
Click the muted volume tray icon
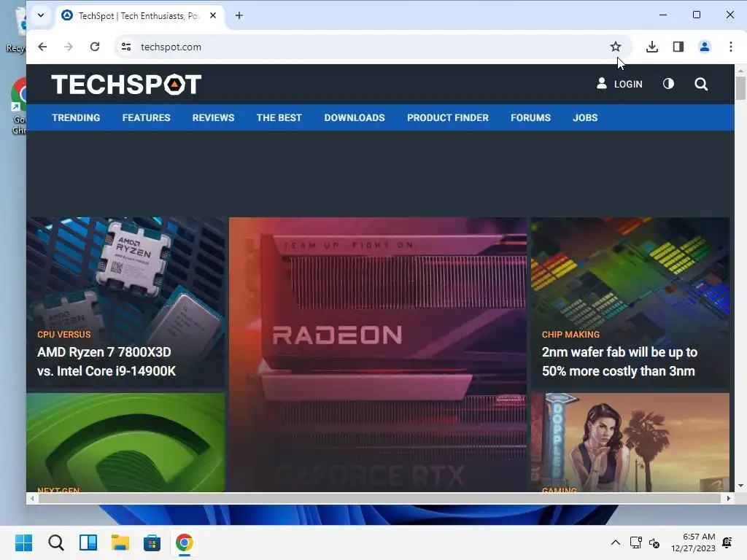[x=654, y=542]
